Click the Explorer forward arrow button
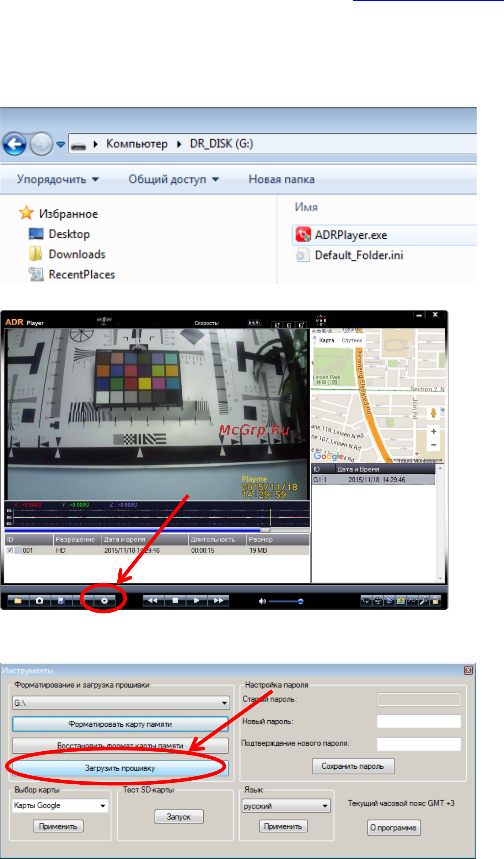The image size is (504, 859). tap(41, 144)
